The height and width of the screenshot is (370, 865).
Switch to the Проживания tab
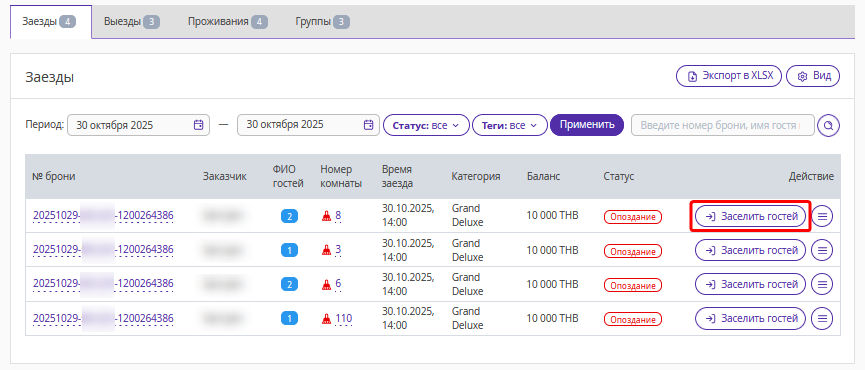pos(227,22)
